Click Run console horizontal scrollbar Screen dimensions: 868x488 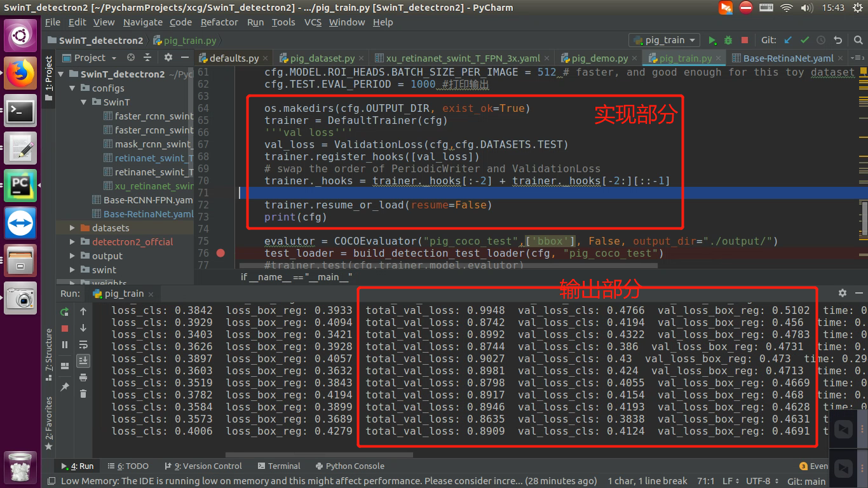(x=319, y=455)
